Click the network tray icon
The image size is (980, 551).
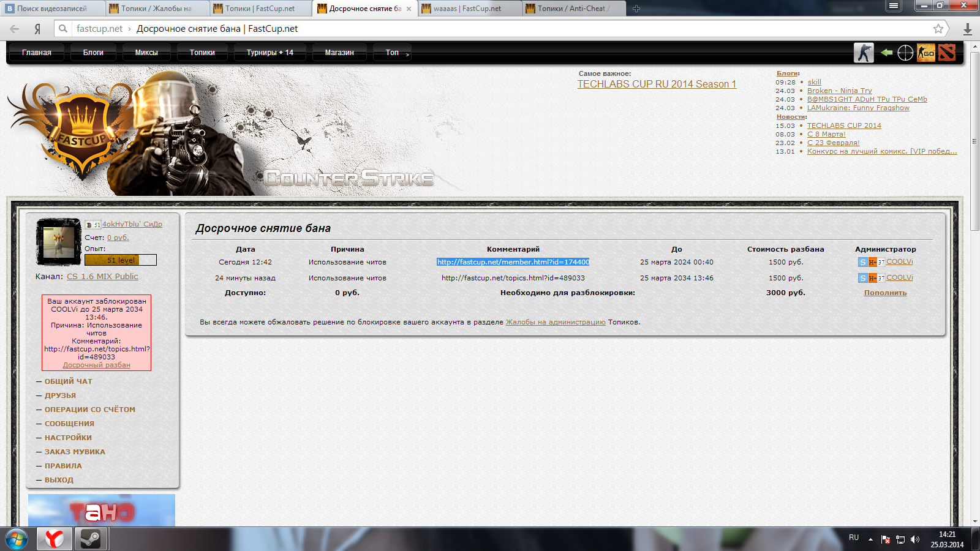[900, 539]
